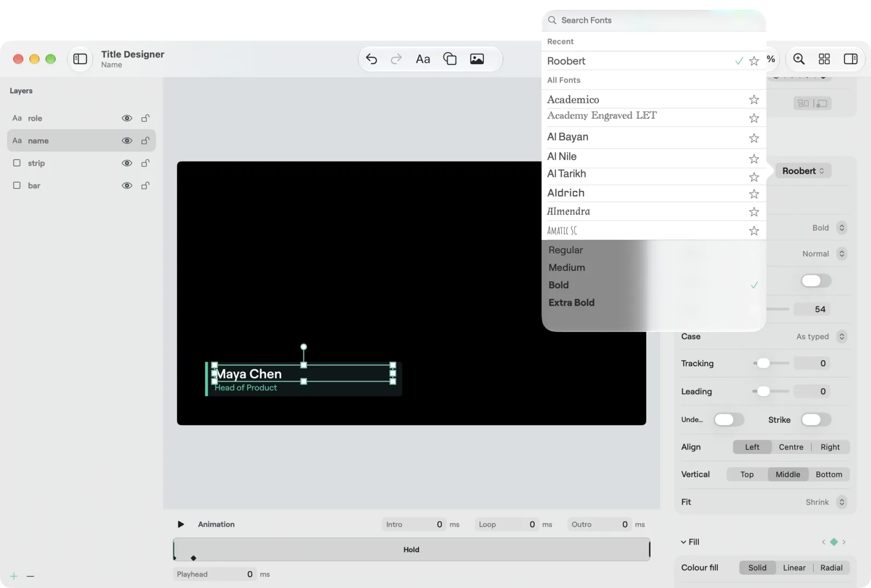The width and height of the screenshot is (871, 588).
Task: Flip the switch above the 54 size field
Action: 815,281
